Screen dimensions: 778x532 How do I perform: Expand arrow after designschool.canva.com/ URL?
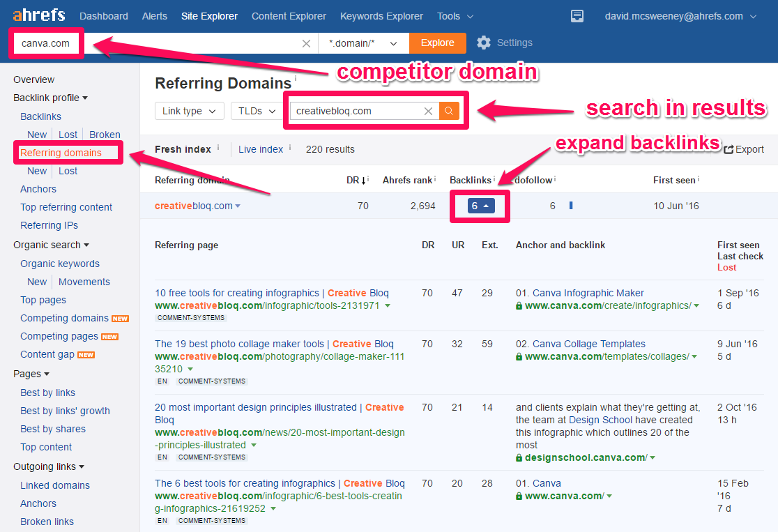pyautogui.click(x=653, y=458)
